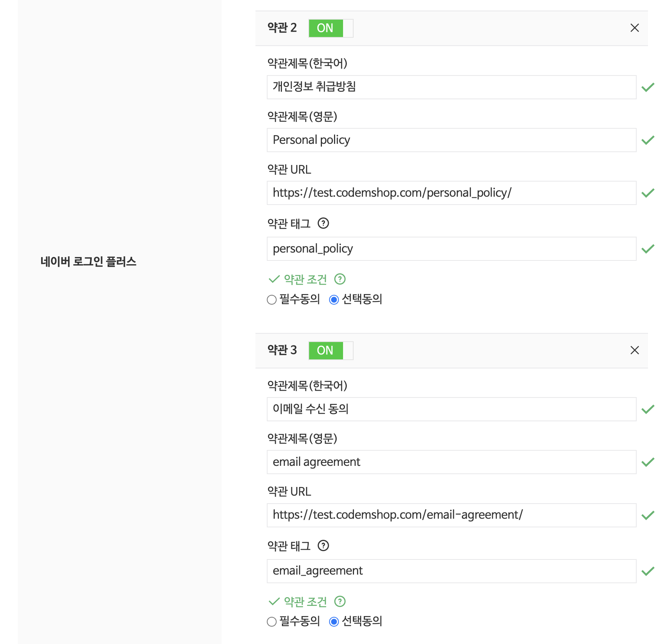Click help icon next to 약관 태그 in 약관 2

click(x=323, y=223)
